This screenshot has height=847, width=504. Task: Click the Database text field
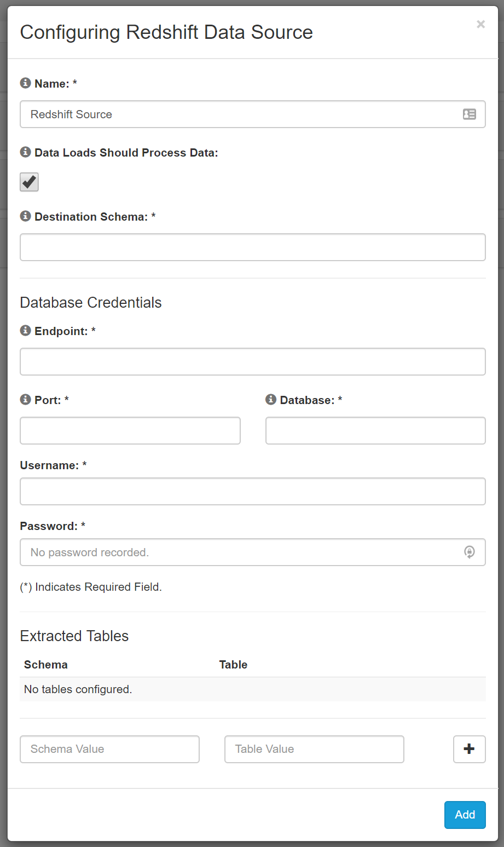pyautogui.click(x=375, y=431)
